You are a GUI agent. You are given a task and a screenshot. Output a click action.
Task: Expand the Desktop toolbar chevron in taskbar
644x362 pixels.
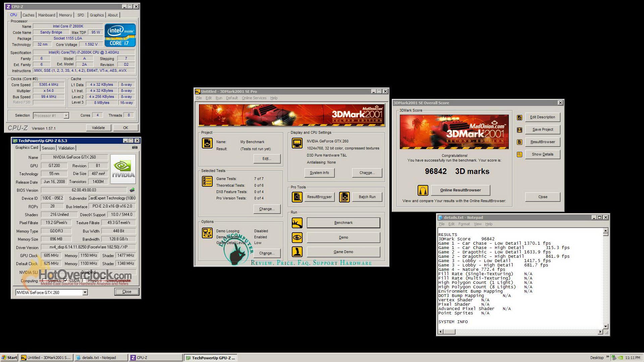click(607, 357)
